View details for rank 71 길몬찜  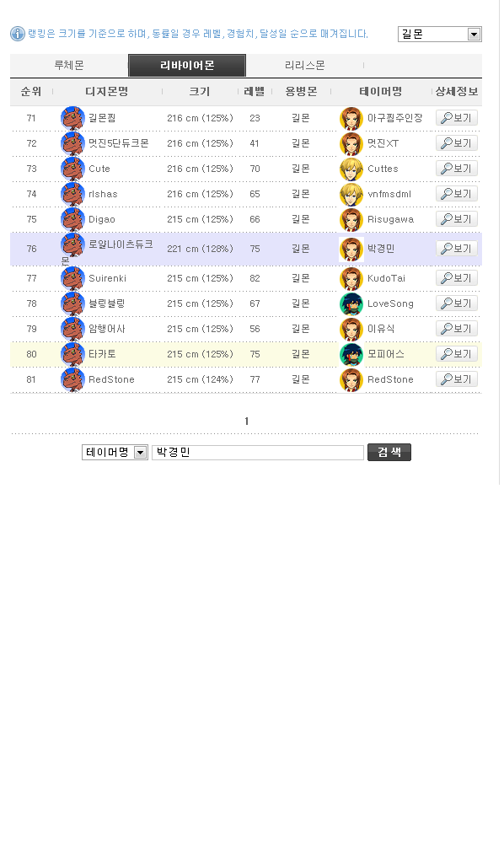pyautogui.click(x=457, y=118)
